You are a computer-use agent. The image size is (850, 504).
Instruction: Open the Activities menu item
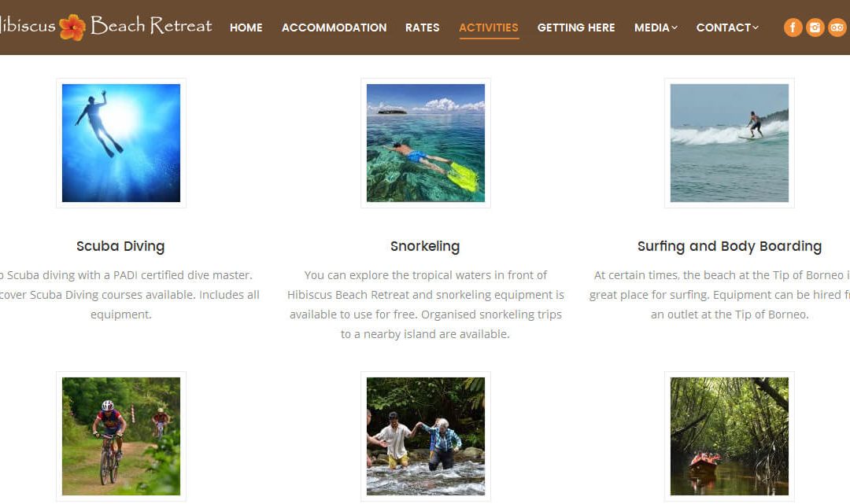coord(489,28)
